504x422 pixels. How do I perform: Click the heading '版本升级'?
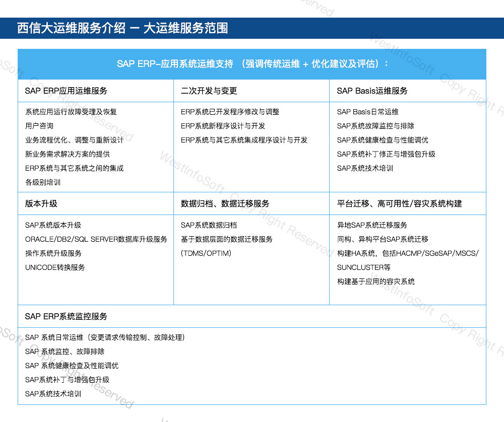coord(41,203)
